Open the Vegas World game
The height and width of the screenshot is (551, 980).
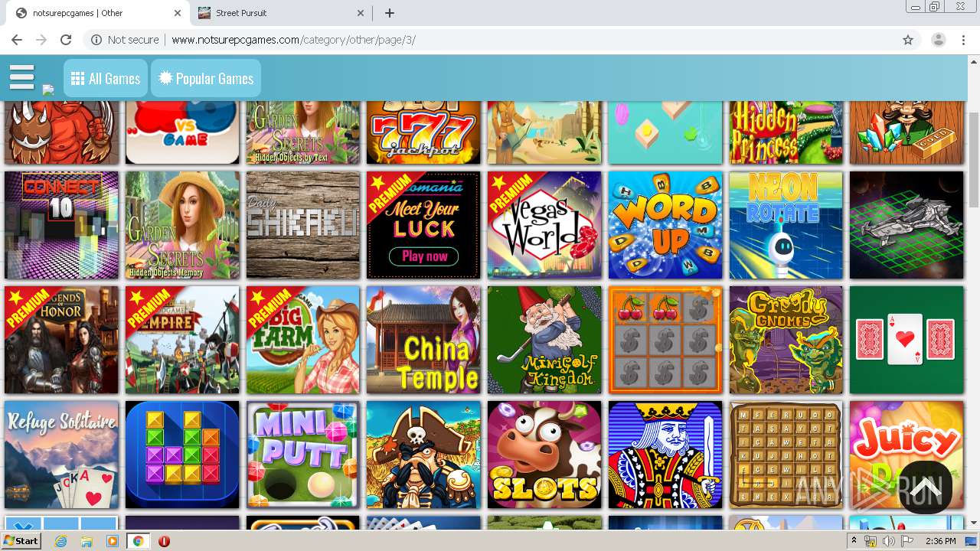[x=544, y=225]
